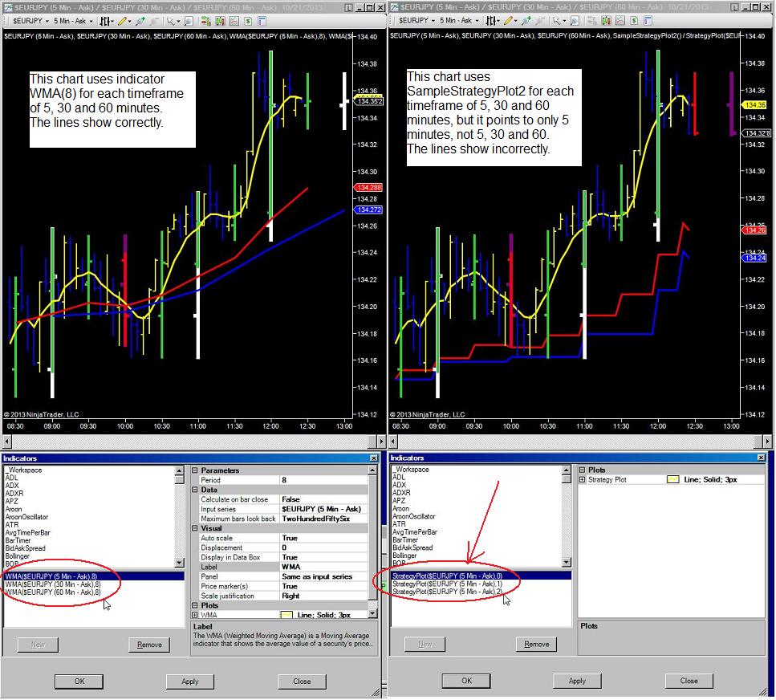Click Maximum bars look back value TwoHundredFiftySix
776x700 pixels.
pyautogui.click(x=323, y=519)
